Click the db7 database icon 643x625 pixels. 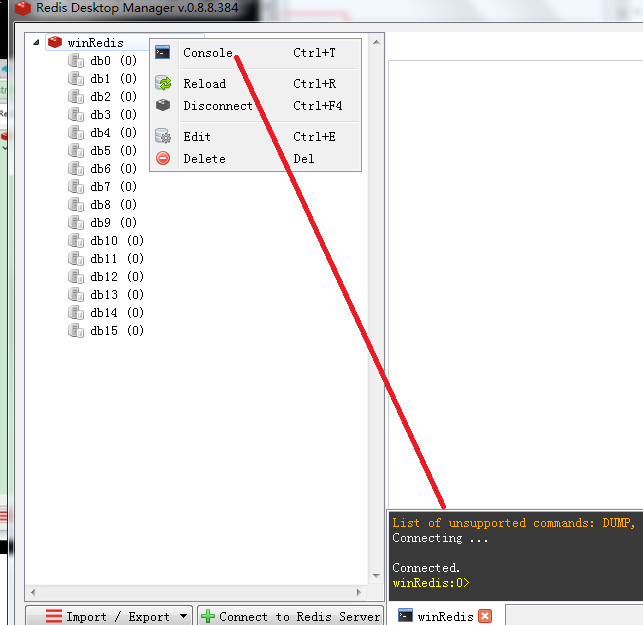click(76, 187)
